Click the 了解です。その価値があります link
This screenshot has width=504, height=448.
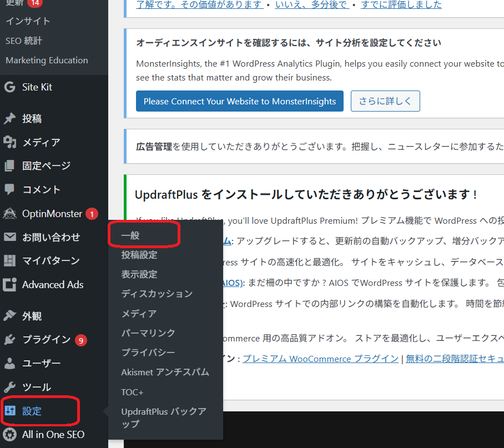pos(200,4)
